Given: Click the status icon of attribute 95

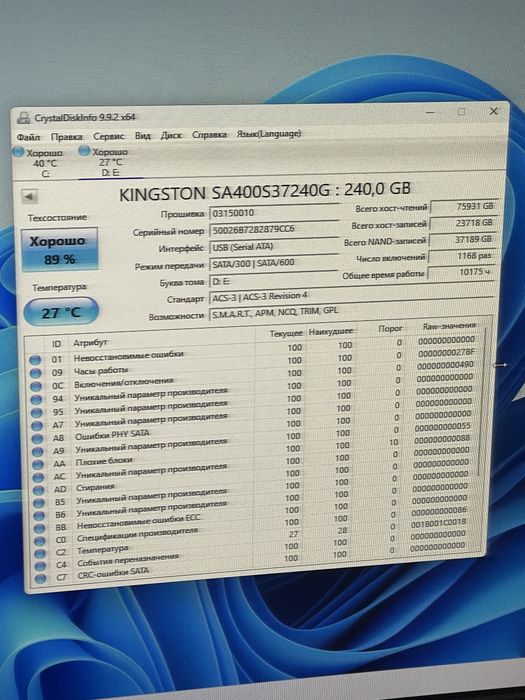Looking at the screenshot, I should (x=37, y=412).
